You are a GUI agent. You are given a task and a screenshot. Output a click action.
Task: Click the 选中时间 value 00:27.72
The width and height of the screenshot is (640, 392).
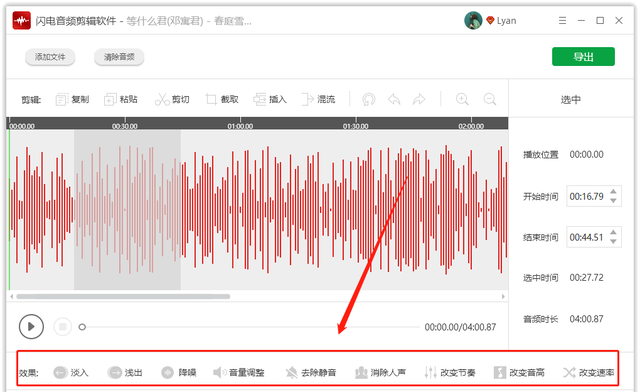587,278
